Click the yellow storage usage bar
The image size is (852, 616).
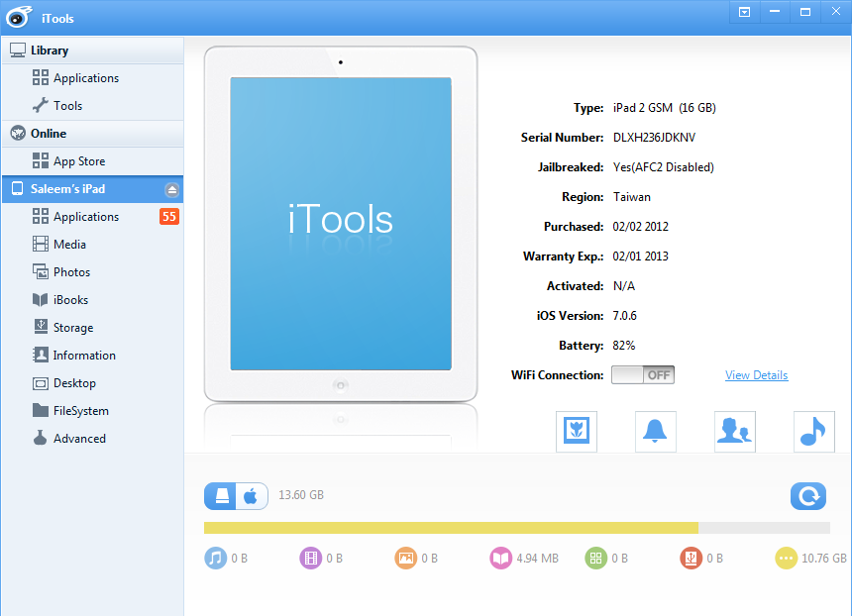[451, 528]
